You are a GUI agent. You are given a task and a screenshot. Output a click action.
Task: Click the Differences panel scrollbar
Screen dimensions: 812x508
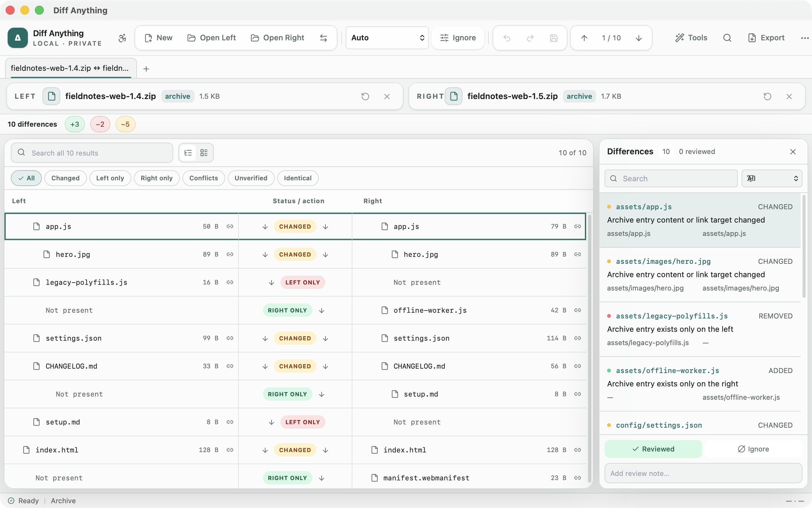[x=804, y=246]
